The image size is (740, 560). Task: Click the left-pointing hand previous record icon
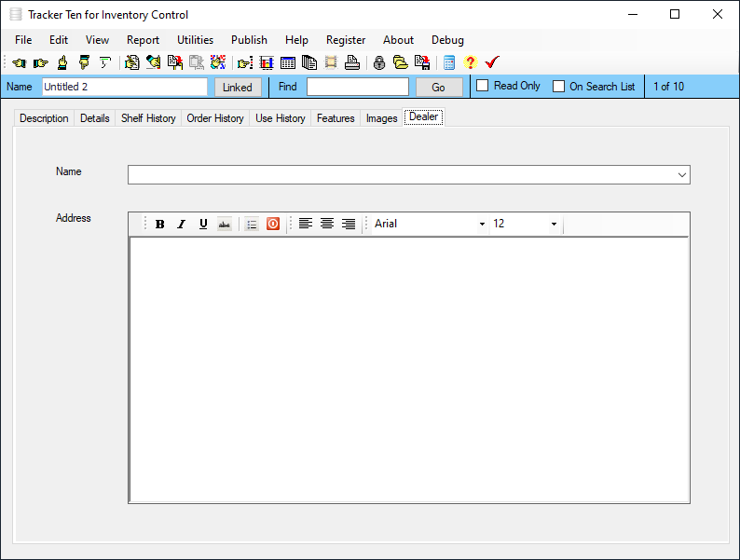tap(20, 62)
